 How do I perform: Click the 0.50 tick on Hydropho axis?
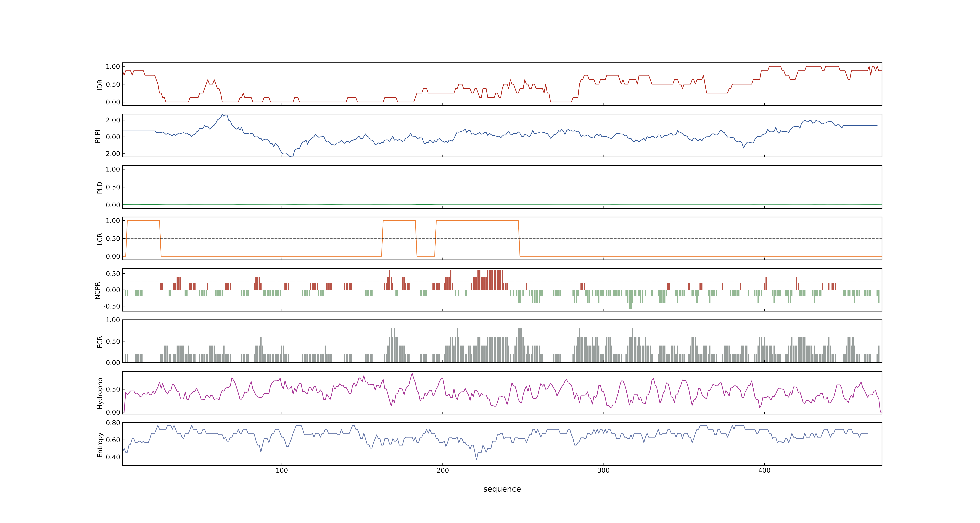tap(113, 389)
